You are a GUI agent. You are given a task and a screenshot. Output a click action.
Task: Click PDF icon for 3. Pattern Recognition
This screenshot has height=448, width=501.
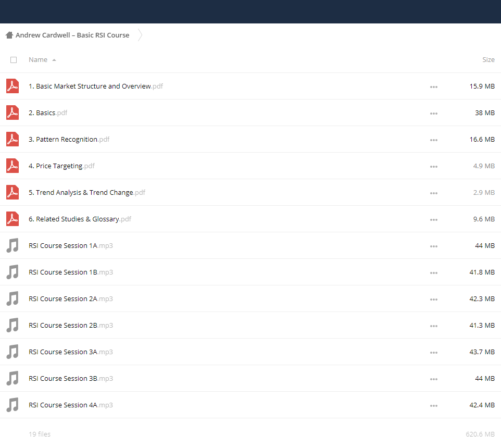tap(12, 139)
